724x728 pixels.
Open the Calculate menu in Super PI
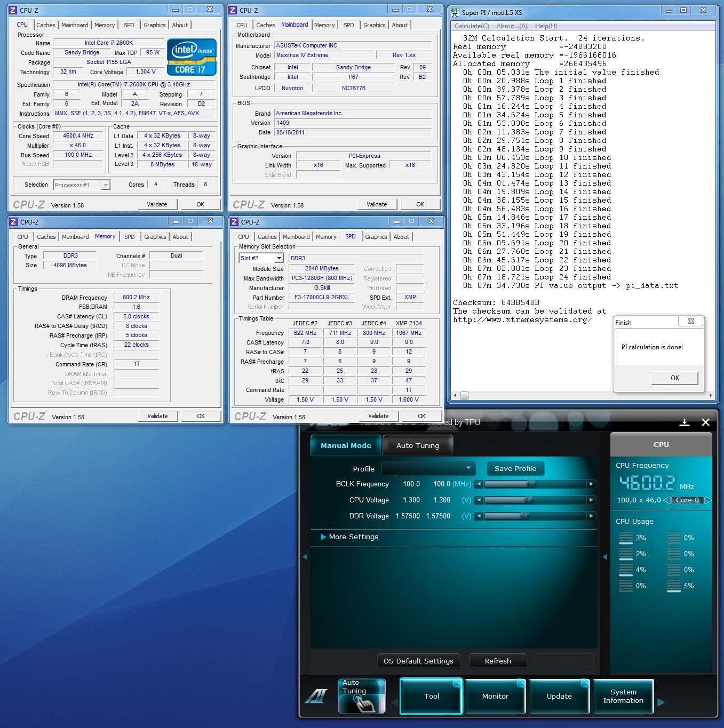[x=472, y=26]
